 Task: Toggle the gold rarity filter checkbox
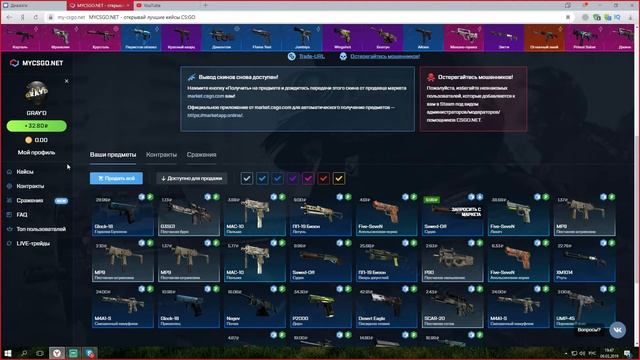tap(339, 178)
